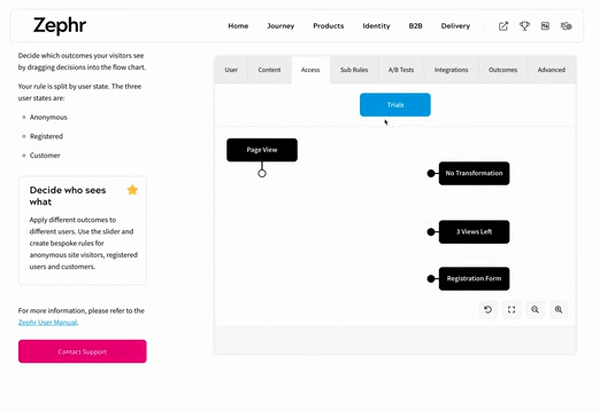
Task: Open the Delivery menu item
Action: coord(455,26)
